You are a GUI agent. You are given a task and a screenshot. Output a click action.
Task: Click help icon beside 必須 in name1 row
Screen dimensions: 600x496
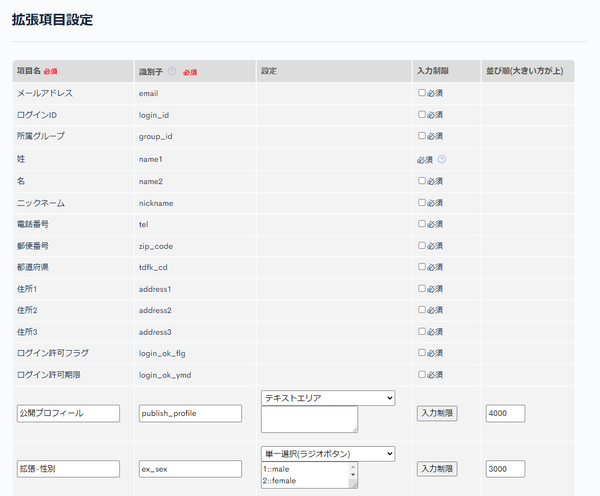442,159
